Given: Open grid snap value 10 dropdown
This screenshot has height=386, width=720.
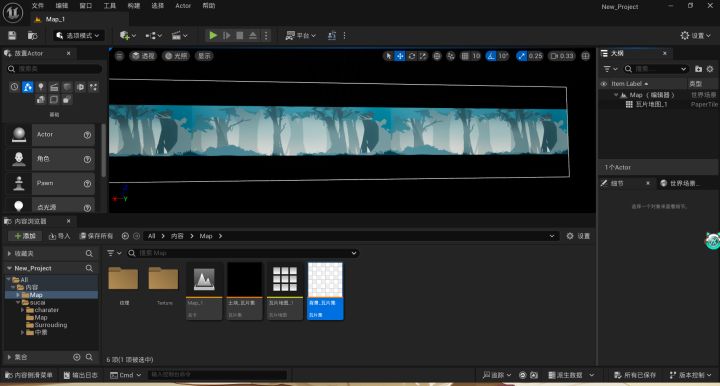Looking at the screenshot, I should 476,56.
